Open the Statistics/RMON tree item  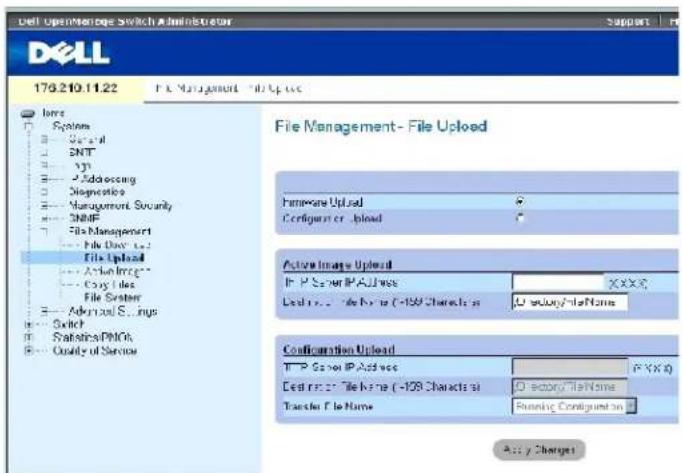[x=93, y=337]
